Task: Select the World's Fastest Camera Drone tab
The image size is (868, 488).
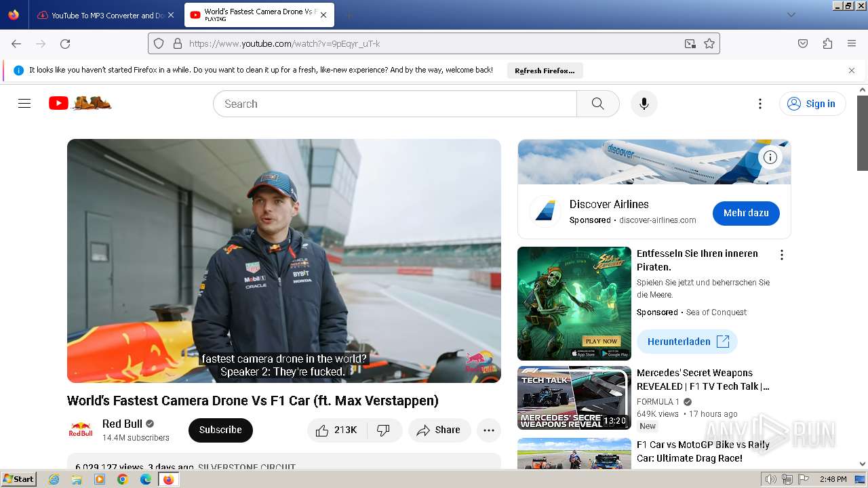Action: (260, 15)
